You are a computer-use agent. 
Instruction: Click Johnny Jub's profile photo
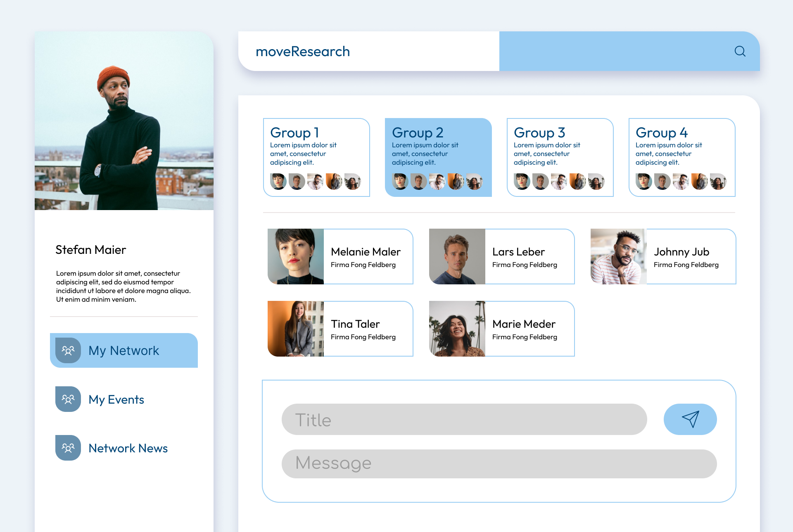point(618,257)
